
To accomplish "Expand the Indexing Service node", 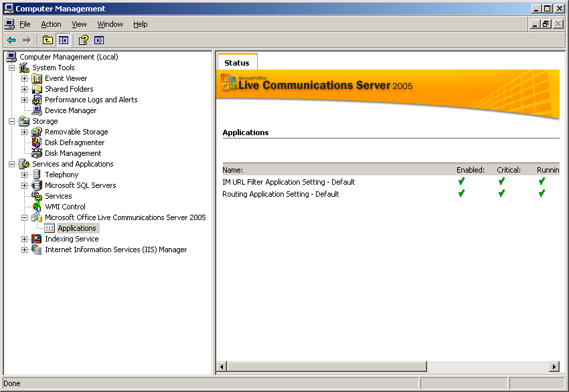I will (x=24, y=239).
